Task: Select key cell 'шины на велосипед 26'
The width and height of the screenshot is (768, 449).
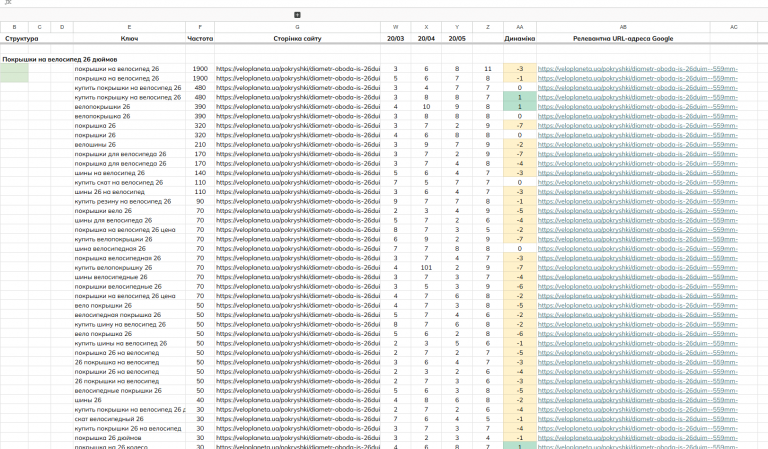Action: click(129, 173)
